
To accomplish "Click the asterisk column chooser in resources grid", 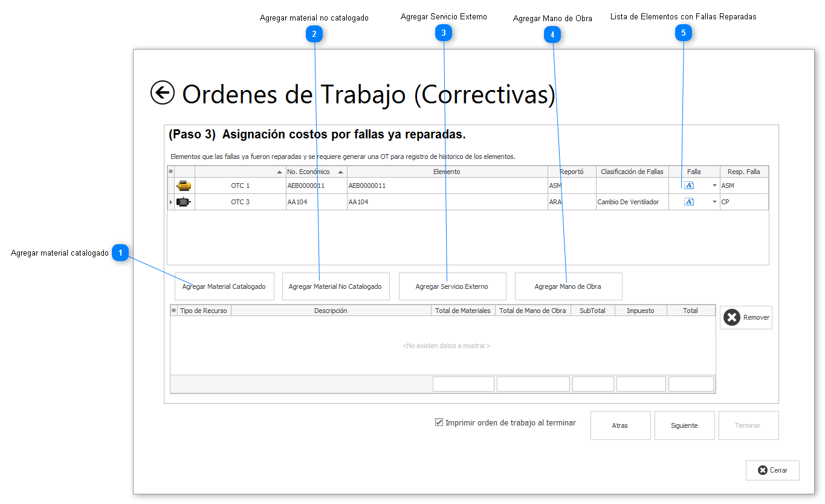I will pyautogui.click(x=174, y=311).
